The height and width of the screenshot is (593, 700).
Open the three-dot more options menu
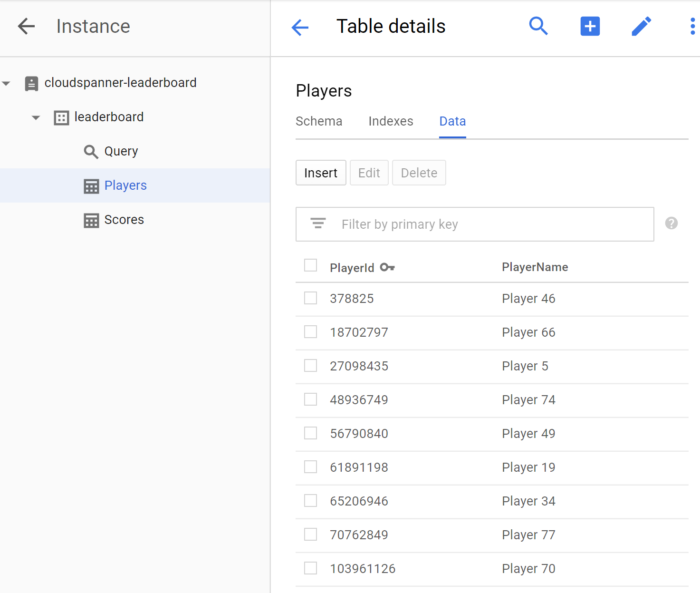click(x=692, y=26)
